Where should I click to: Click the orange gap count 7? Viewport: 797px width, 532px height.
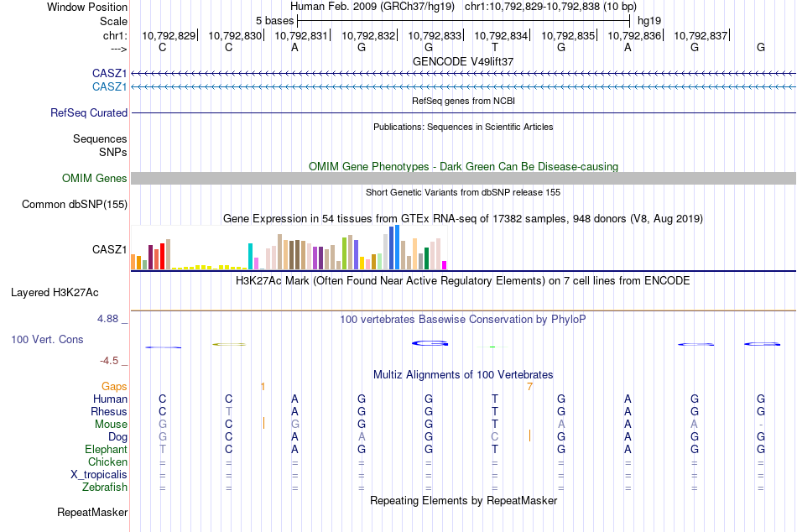[529, 387]
